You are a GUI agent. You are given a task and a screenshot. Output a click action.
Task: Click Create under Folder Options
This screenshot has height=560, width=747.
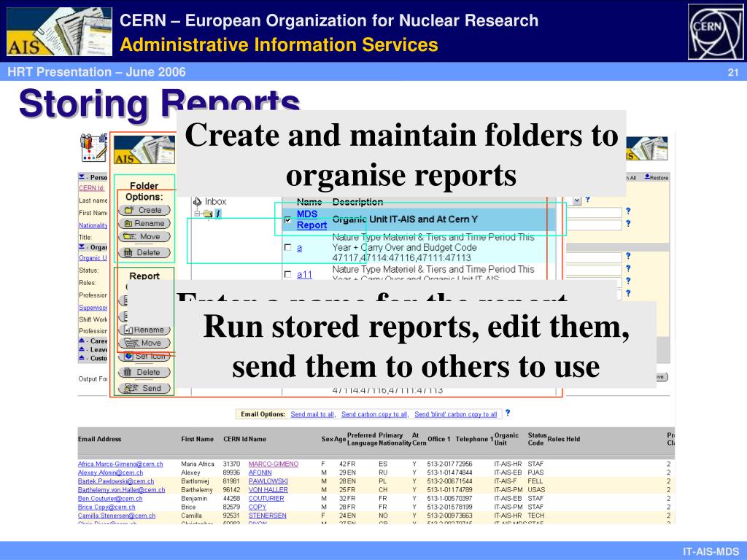tap(144, 210)
